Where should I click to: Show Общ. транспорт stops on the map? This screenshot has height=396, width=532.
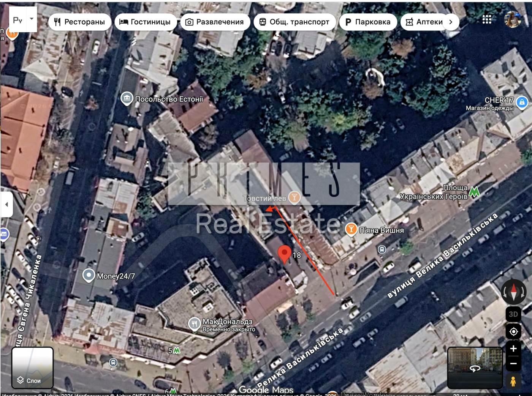(x=294, y=22)
